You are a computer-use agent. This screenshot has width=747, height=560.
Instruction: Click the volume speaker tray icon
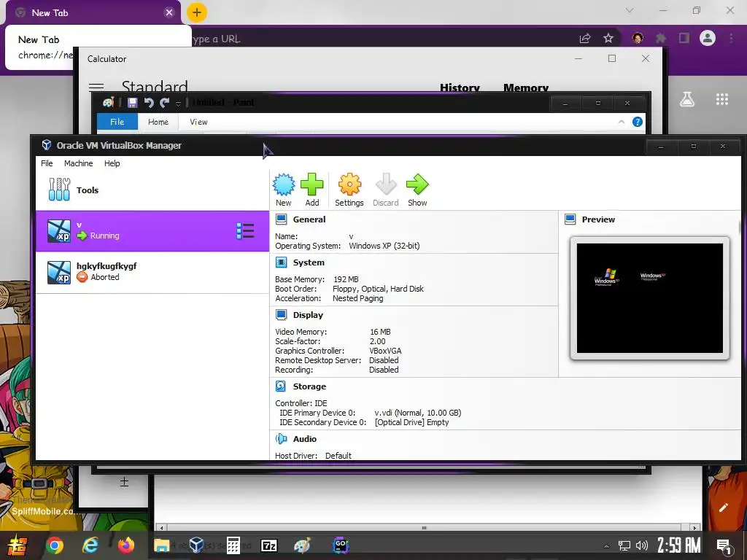pyautogui.click(x=641, y=545)
